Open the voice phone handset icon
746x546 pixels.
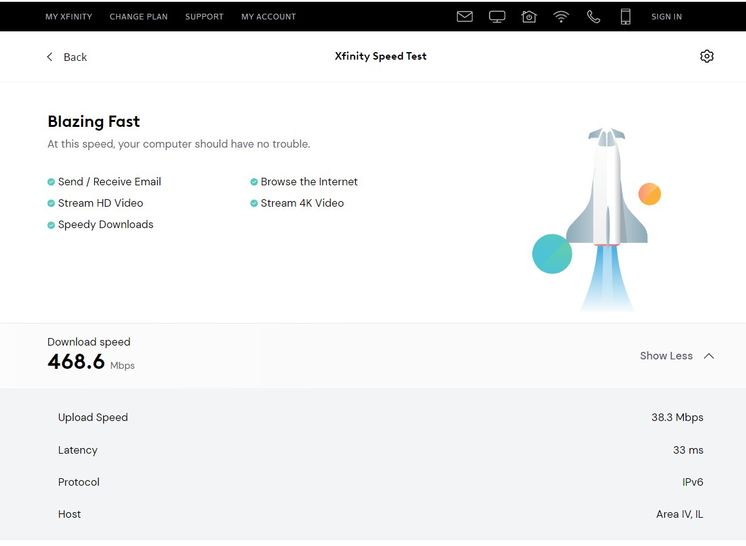click(x=593, y=17)
